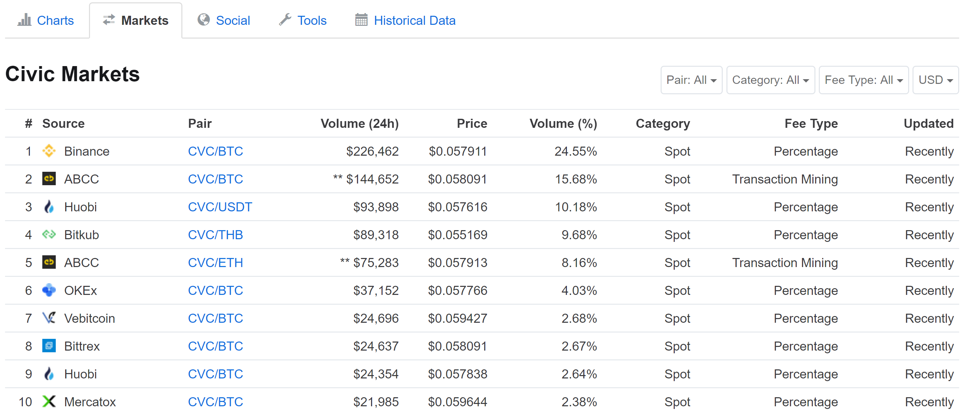Click the $0.059644 price value
Viewport: 980px width, 415px height.
[457, 402]
